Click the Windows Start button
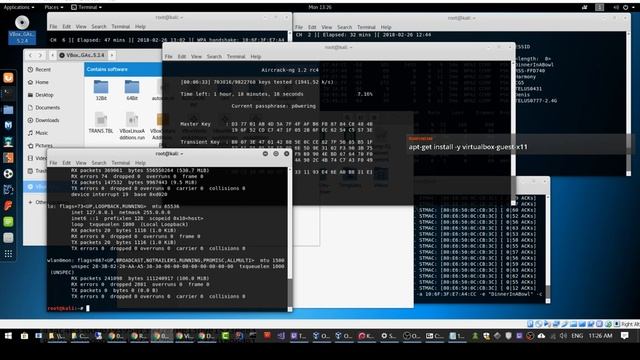640x360 pixels. [8, 336]
